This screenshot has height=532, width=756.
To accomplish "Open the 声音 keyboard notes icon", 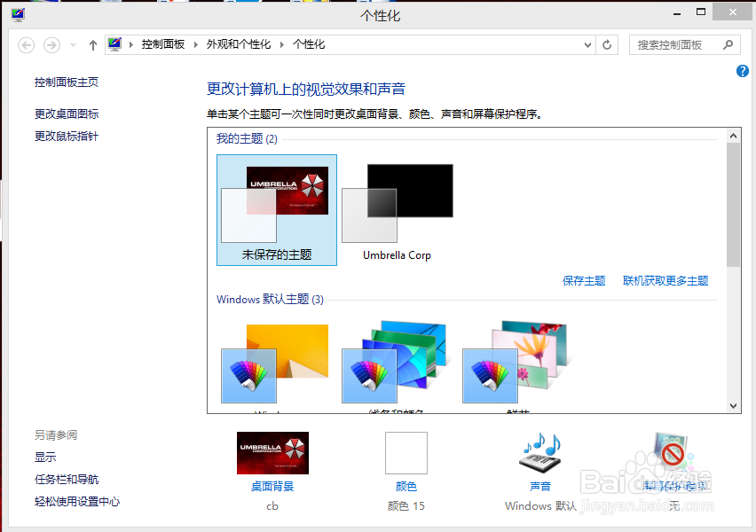I will pyautogui.click(x=540, y=453).
